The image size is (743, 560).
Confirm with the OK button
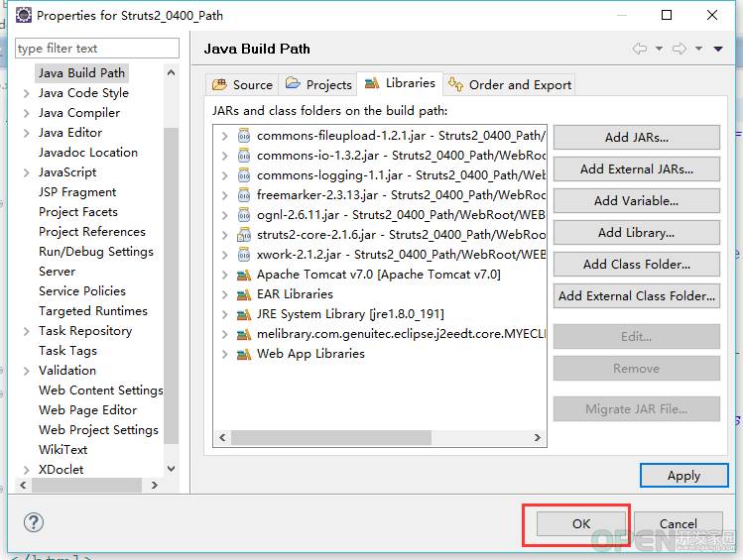[581, 523]
